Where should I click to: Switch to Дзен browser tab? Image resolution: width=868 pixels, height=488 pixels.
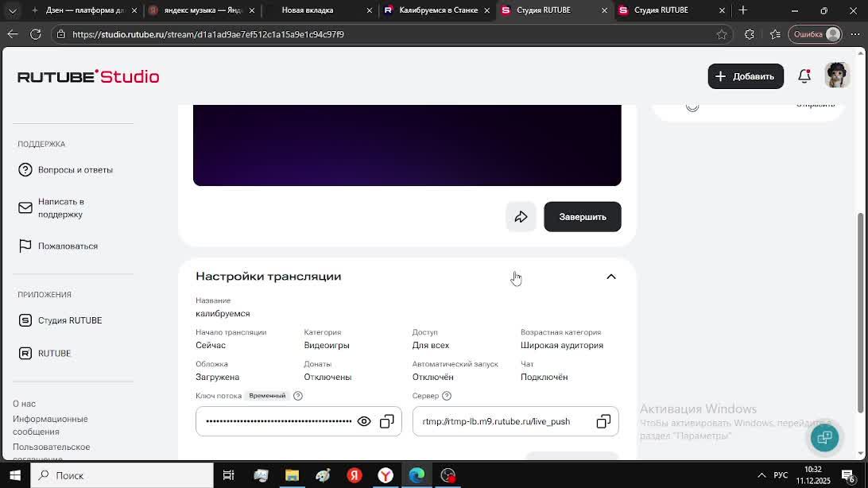[84, 10]
